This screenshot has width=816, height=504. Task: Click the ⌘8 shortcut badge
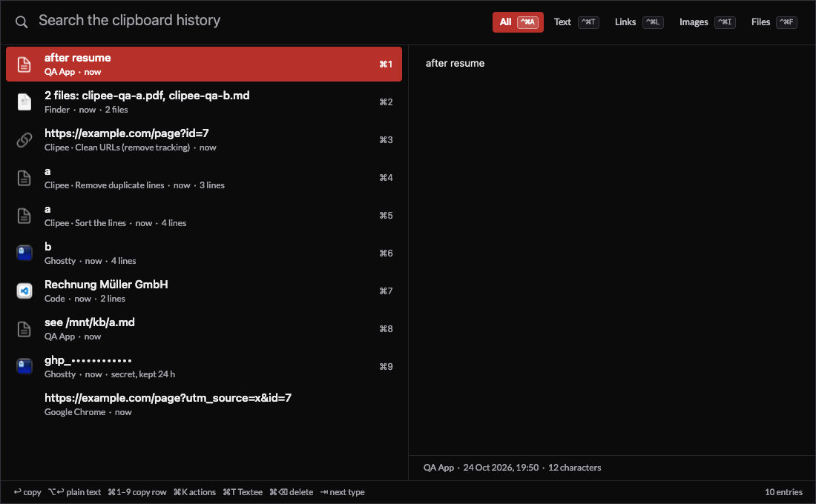(386, 329)
